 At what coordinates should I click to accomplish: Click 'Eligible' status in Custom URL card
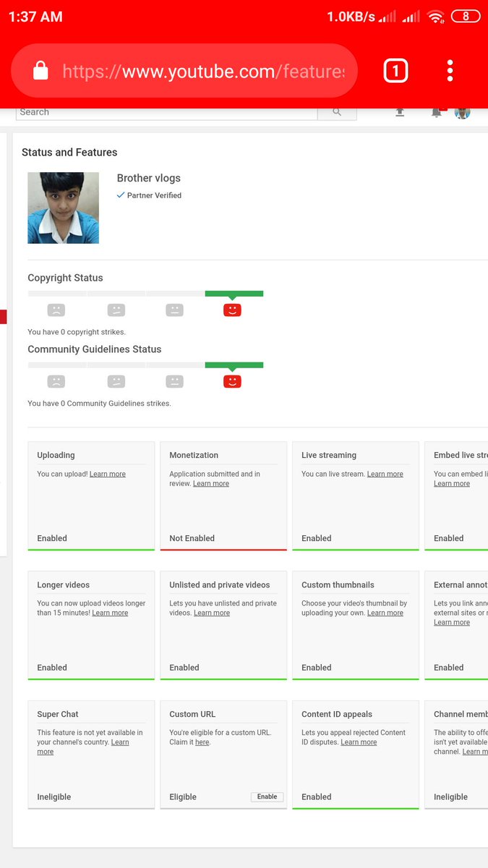point(183,796)
